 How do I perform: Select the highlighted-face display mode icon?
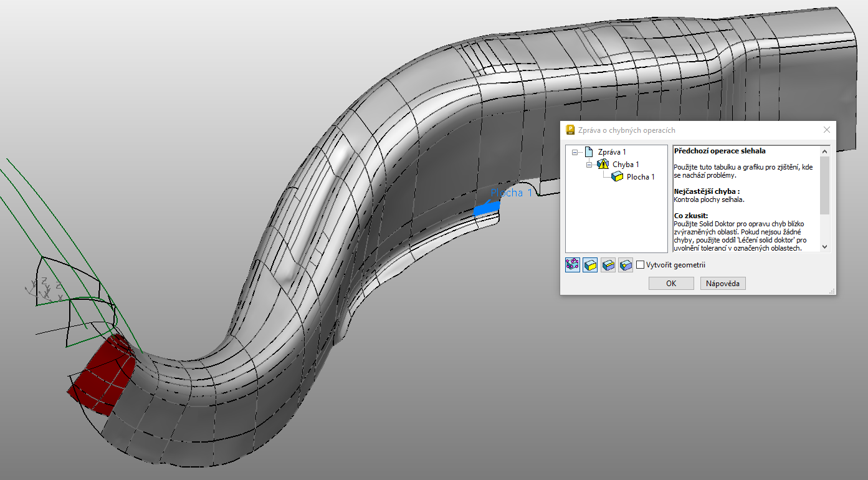point(589,264)
